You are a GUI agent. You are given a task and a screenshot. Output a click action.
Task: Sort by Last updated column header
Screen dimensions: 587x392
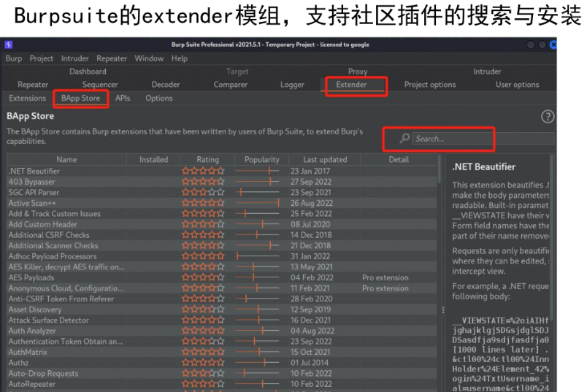pyautogui.click(x=325, y=159)
